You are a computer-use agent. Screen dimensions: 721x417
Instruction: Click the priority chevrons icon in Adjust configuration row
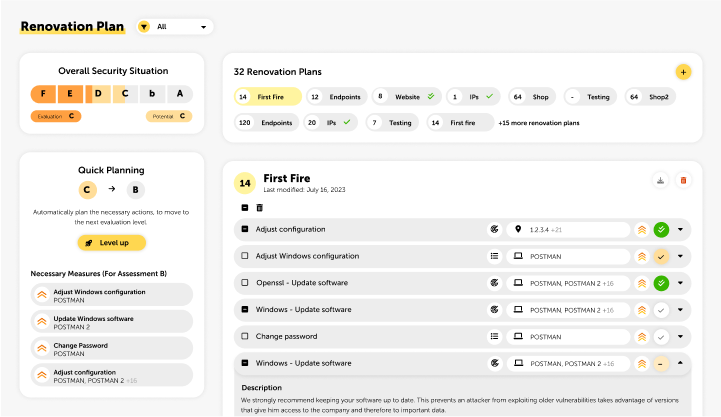(641, 229)
